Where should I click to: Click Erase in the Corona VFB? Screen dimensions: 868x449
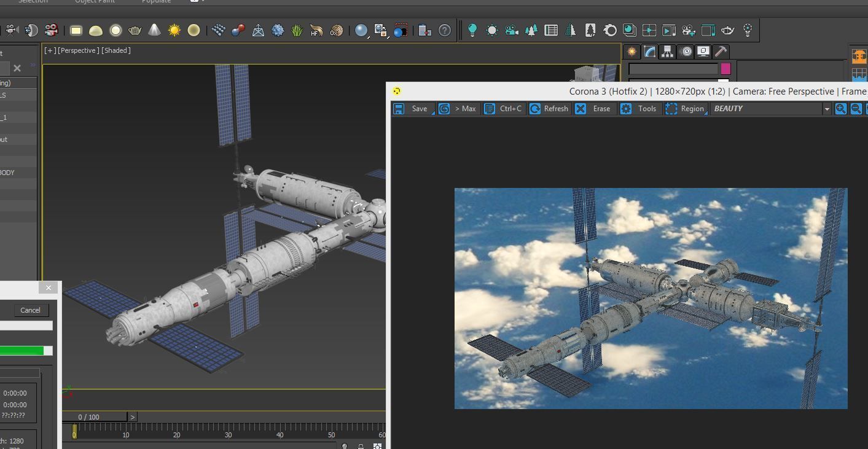coord(594,109)
